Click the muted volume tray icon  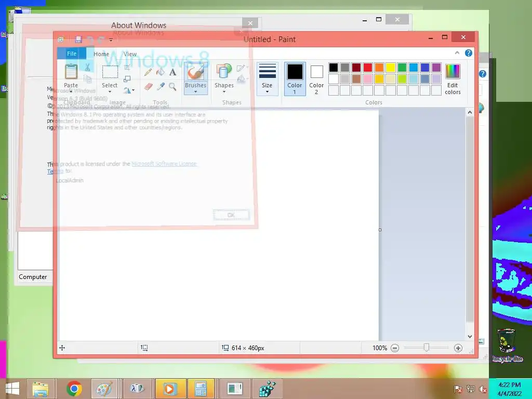[x=483, y=389]
